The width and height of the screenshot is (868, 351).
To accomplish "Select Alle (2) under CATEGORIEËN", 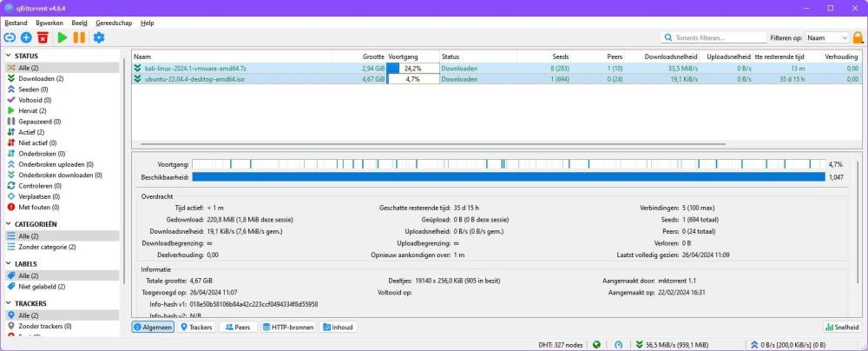I will pyautogui.click(x=62, y=236).
